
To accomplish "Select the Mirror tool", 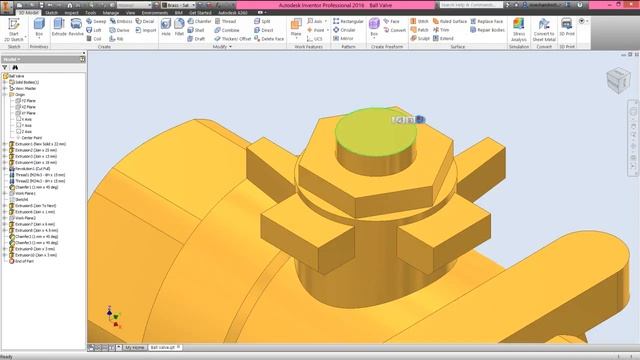I will point(343,39).
